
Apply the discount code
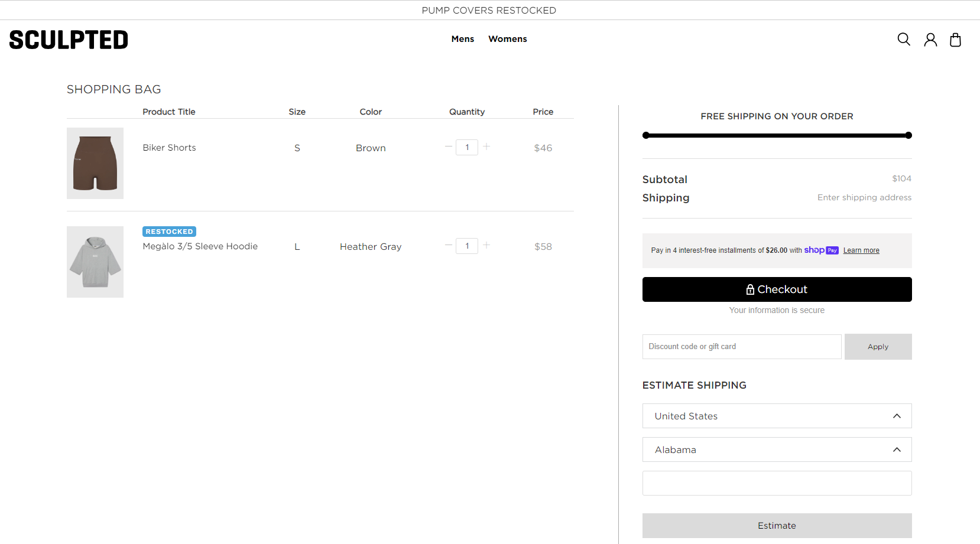(878, 347)
